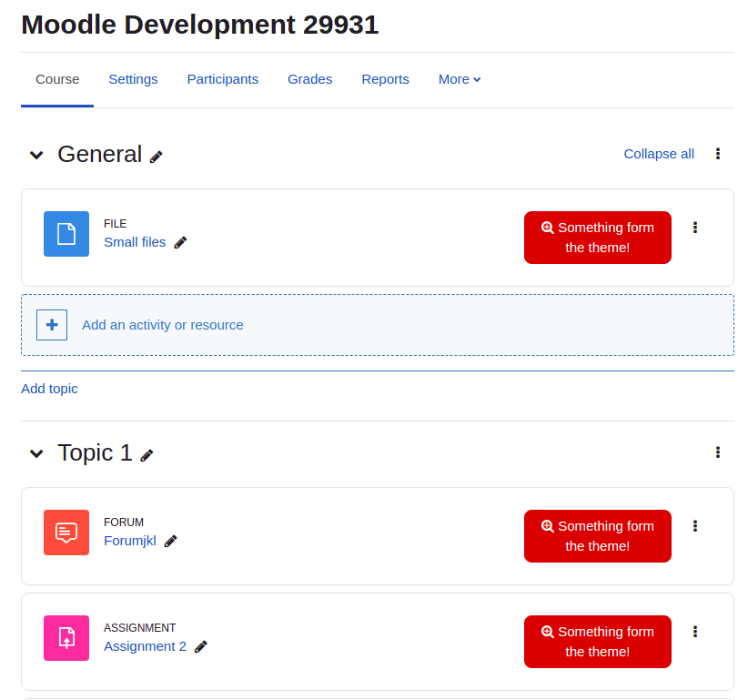Image resolution: width=748 pixels, height=700 pixels.
Task: Open the Forumjkl forum activity icon
Action: pyautogui.click(x=66, y=533)
